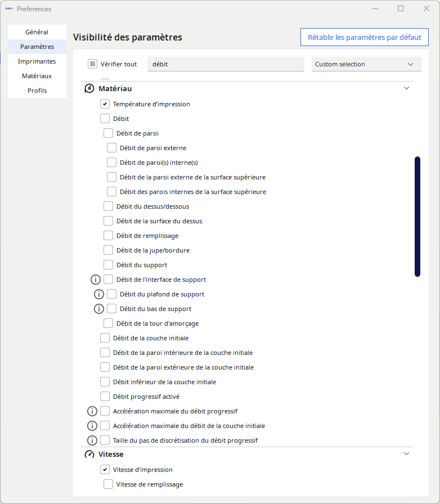Go to the Profils page
Image resolution: width=440 pixels, height=504 pixels.
point(37,91)
